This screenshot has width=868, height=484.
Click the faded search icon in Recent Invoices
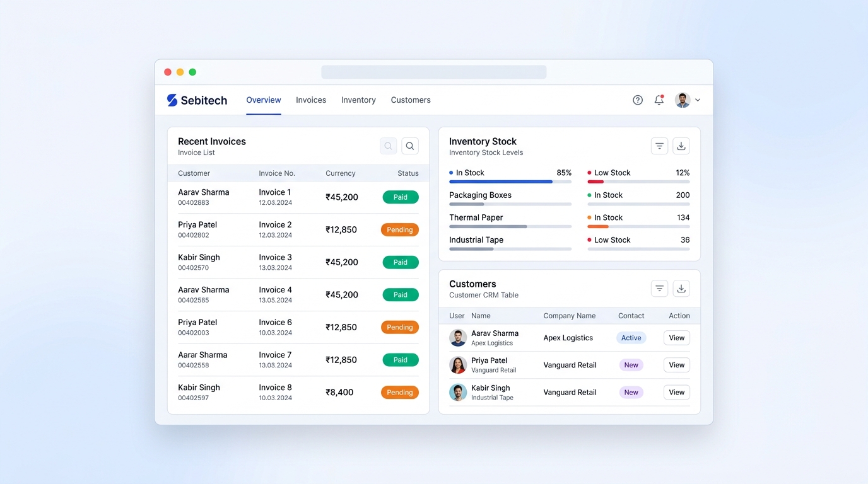389,146
